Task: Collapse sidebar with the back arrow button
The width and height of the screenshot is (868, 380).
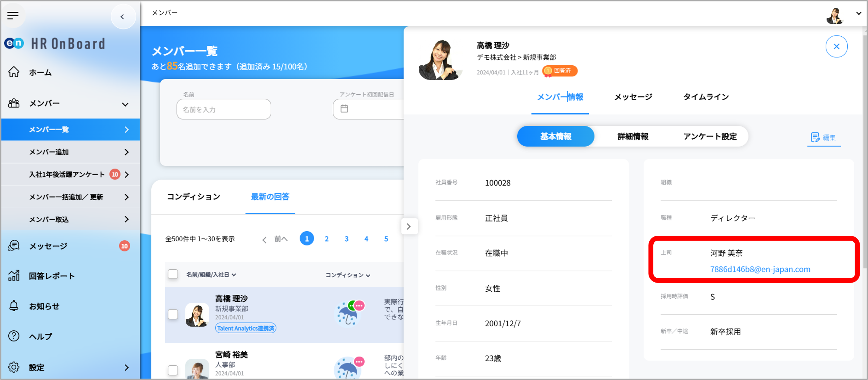Action: 123,16
